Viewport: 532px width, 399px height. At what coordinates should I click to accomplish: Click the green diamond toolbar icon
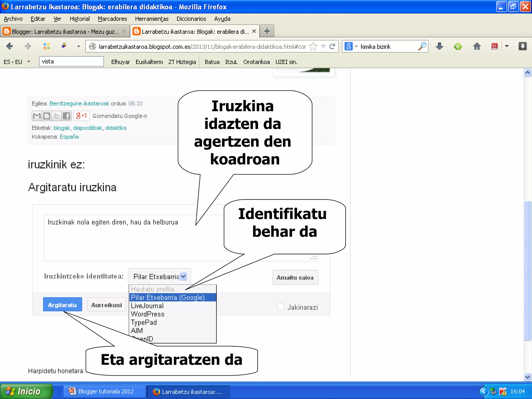coord(458,46)
